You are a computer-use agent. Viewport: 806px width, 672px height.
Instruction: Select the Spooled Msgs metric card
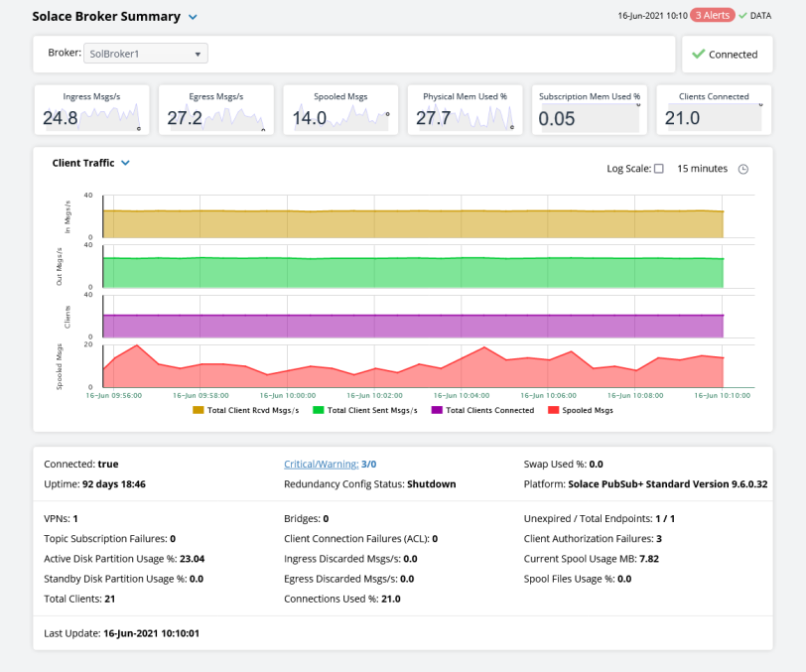[340, 110]
